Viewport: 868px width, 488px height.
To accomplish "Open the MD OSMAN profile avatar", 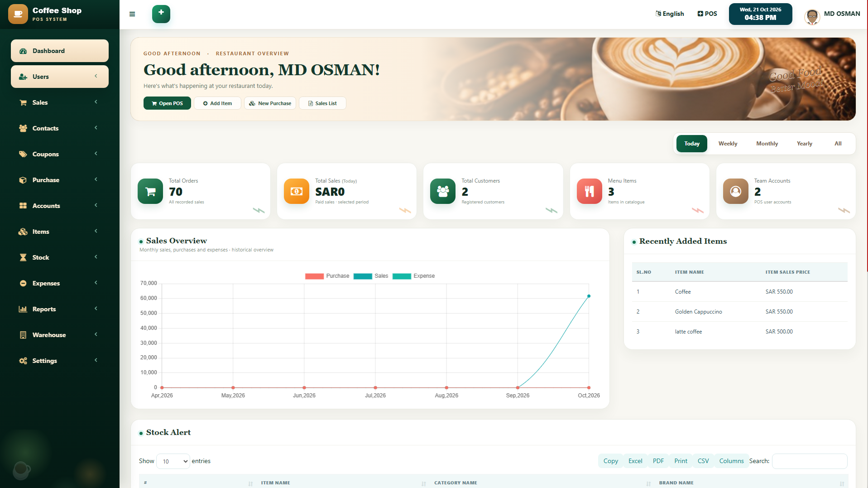I will click(812, 17).
